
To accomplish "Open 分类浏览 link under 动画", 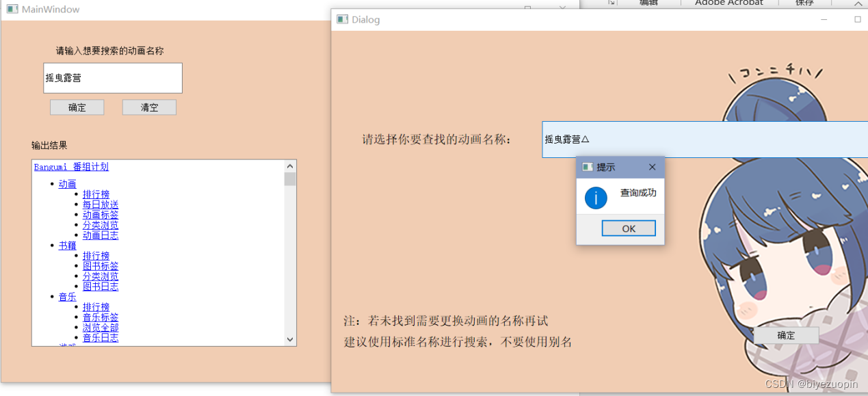I will point(101,225).
